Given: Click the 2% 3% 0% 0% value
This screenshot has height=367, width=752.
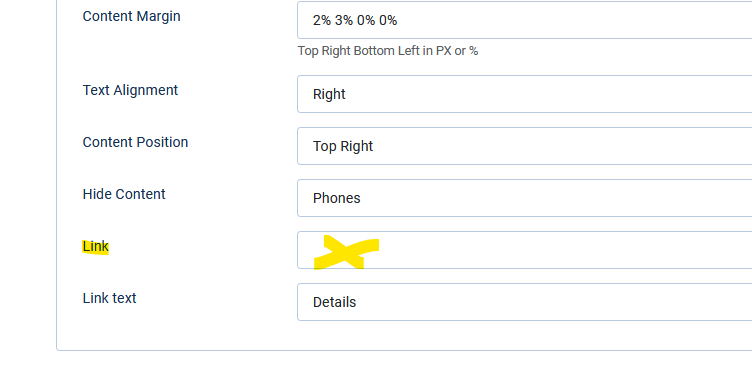Looking at the screenshot, I should point(355,20).
